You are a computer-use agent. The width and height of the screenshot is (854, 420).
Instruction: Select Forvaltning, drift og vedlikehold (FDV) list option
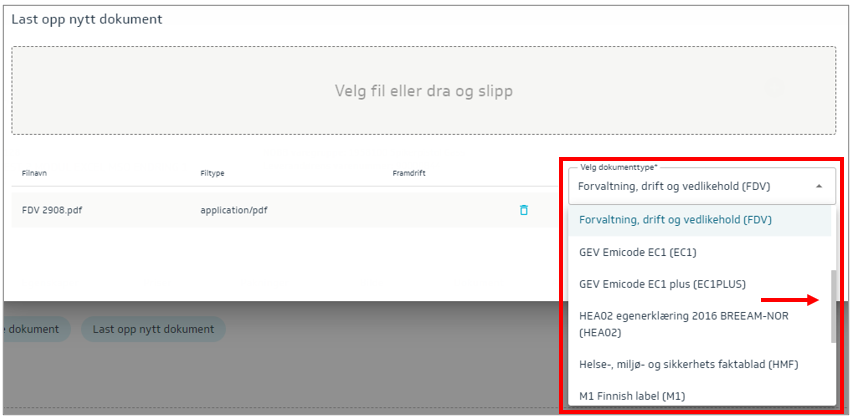tap(675, 219)
